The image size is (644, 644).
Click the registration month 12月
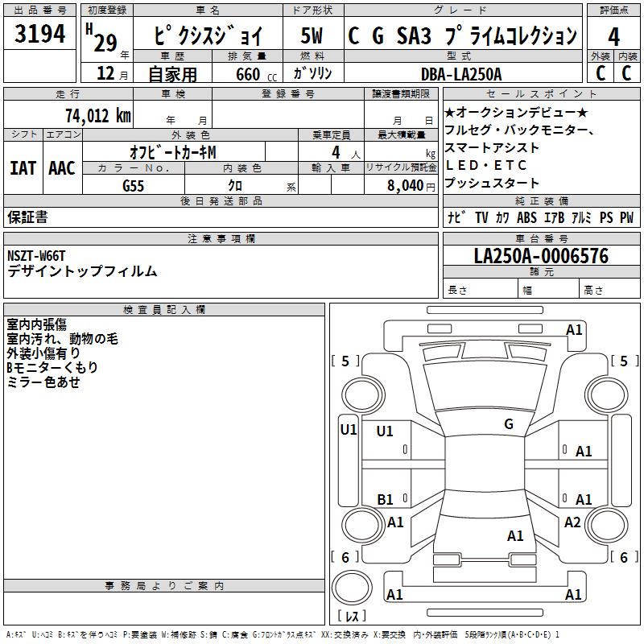coord(112,73)
